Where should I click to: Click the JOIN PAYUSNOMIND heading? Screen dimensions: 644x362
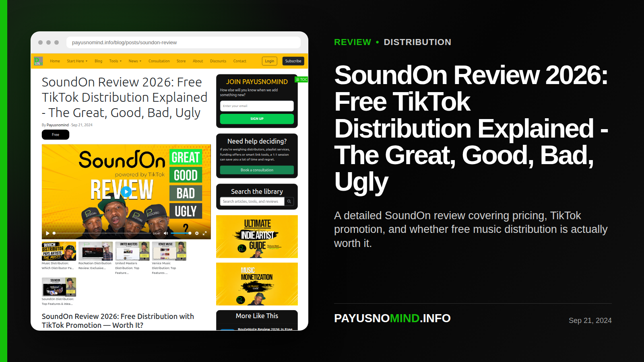point(257,82)
